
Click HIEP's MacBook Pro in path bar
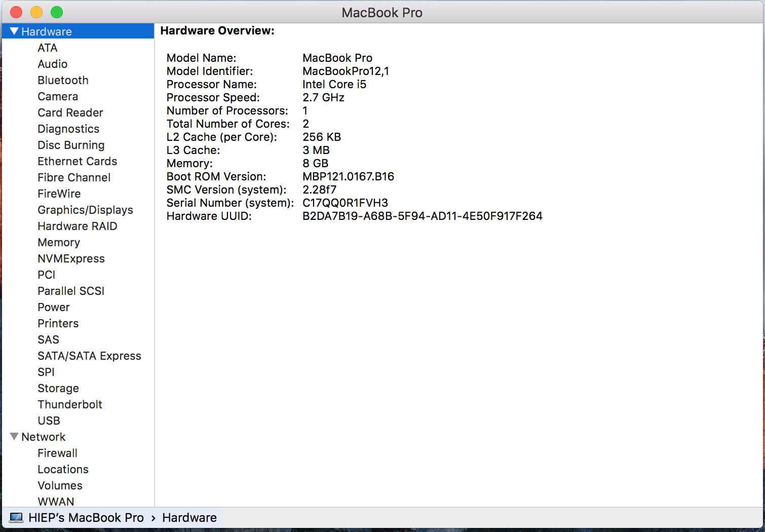(86, 517)
